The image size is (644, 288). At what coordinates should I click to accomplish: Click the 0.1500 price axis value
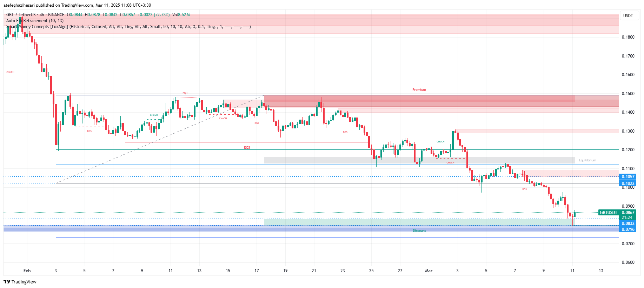628,94
